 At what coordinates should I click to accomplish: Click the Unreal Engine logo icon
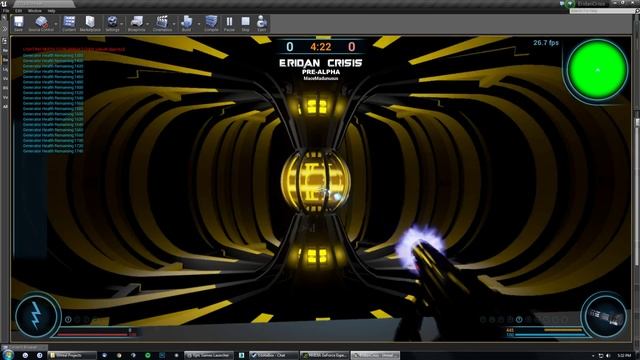pos(4,3)
